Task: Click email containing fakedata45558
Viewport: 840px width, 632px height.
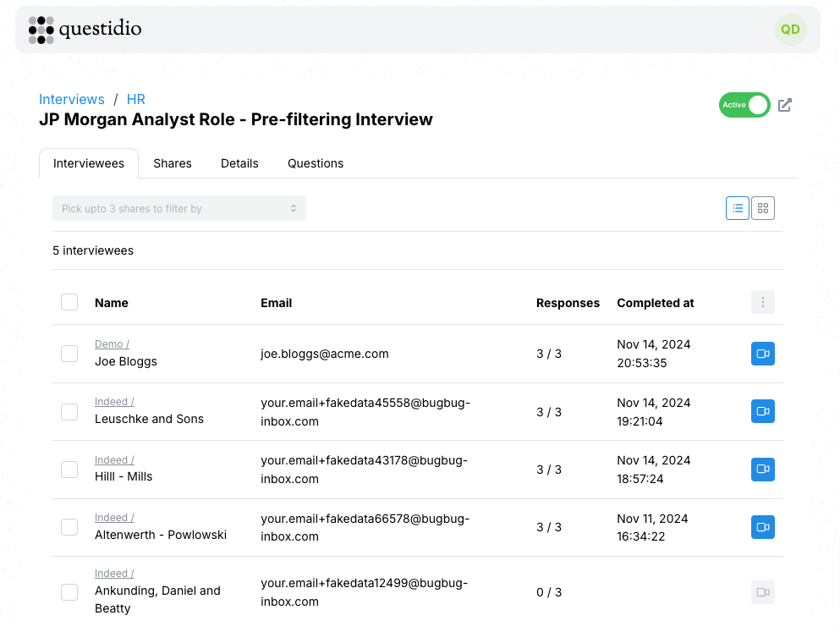Action: [365, 412]
